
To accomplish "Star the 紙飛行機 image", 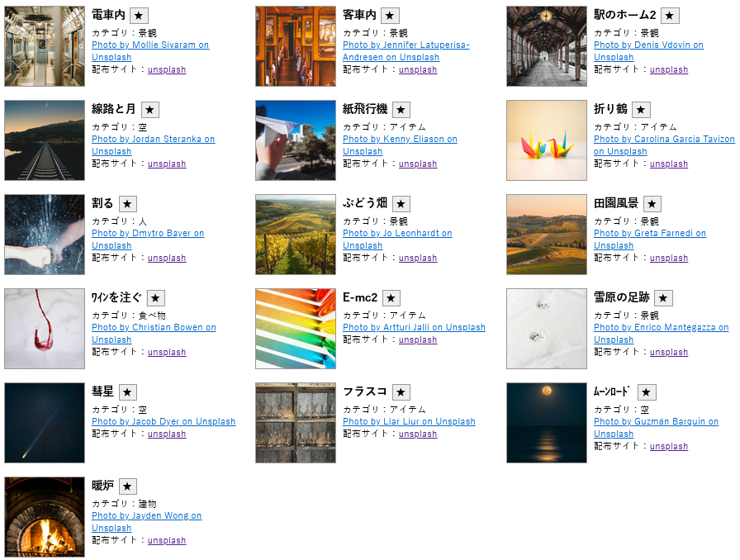I will [x=401, y=110].
